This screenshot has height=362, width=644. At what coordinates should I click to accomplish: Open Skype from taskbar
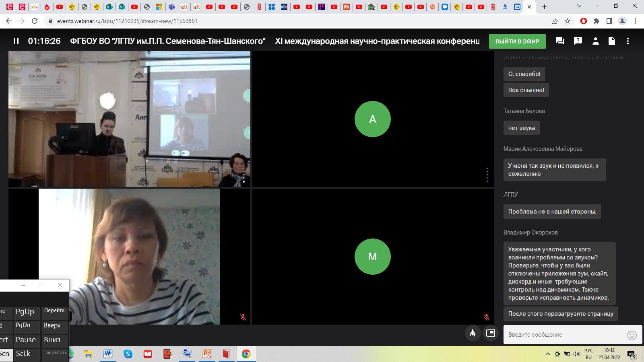(128, 354)
